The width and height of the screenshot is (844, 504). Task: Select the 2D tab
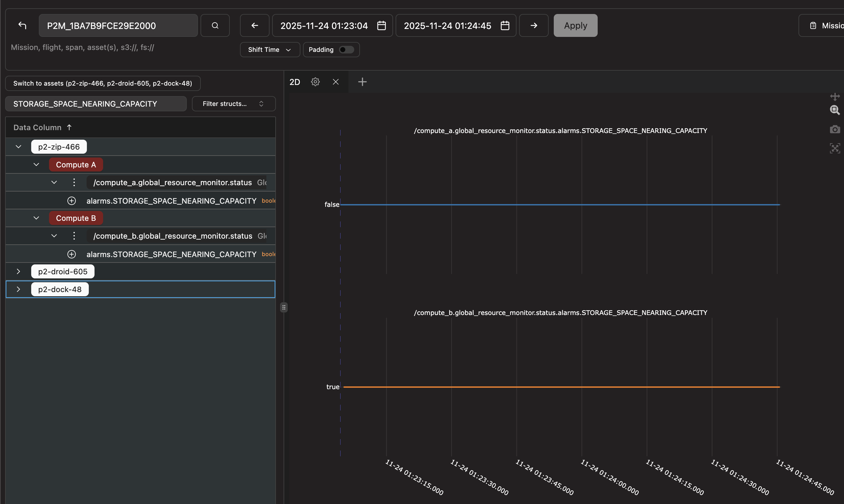coord(295,82)
